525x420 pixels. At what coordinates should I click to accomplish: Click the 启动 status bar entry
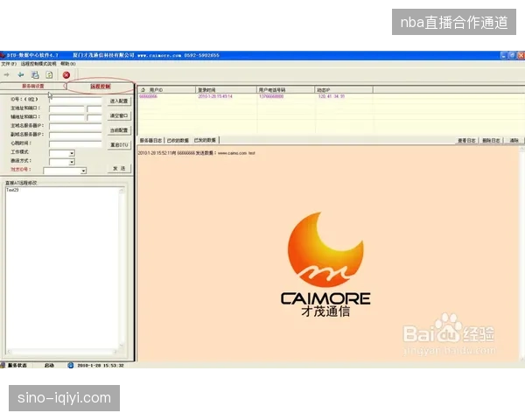pos(49,365)
